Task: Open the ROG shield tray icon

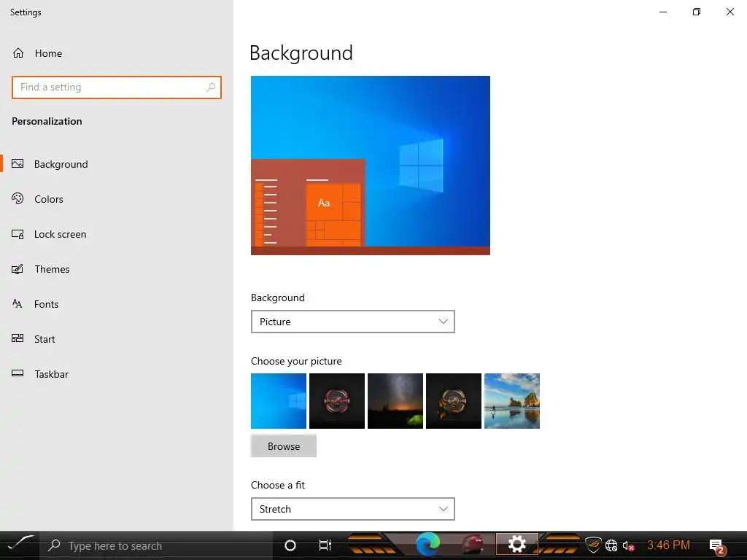Action: pos(593,545)
